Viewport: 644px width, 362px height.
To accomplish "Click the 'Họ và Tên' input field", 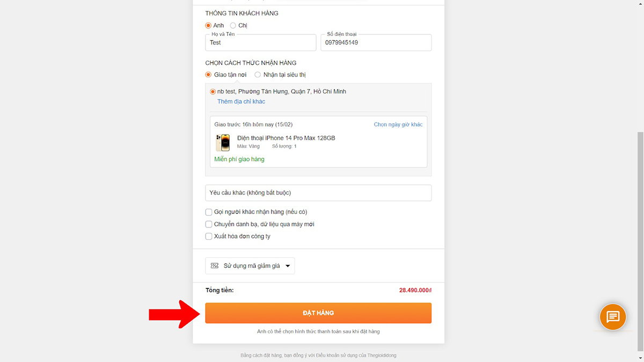I will (261, 43).
